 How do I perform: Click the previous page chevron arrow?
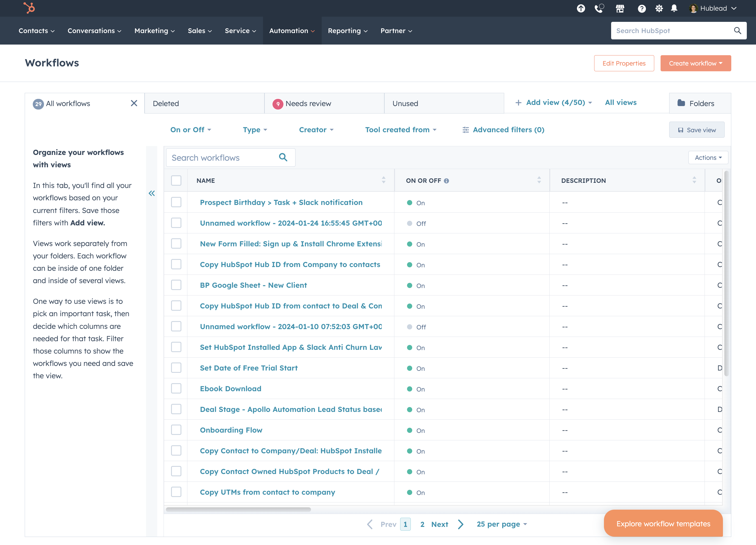(370, 524)
